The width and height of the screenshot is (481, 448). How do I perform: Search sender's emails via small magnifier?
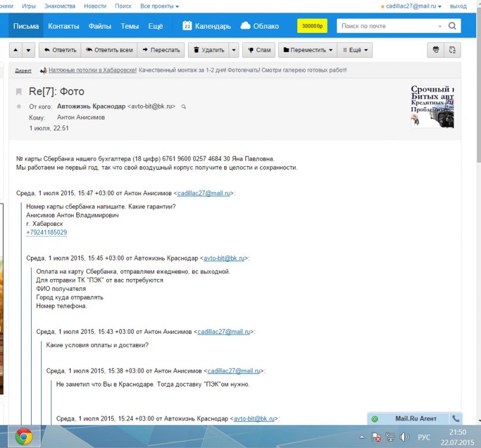tap(184, 106)
